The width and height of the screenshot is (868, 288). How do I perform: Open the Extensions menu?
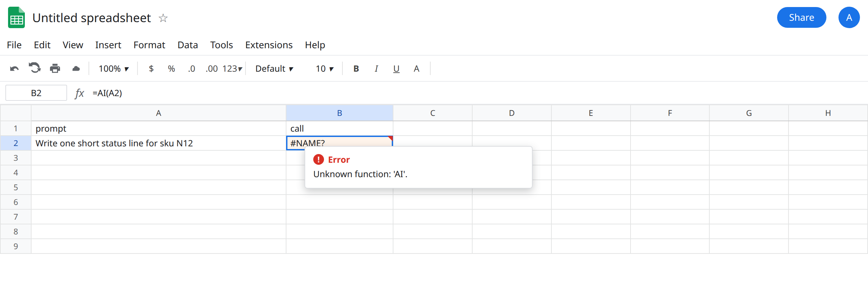tap(269, 45)
